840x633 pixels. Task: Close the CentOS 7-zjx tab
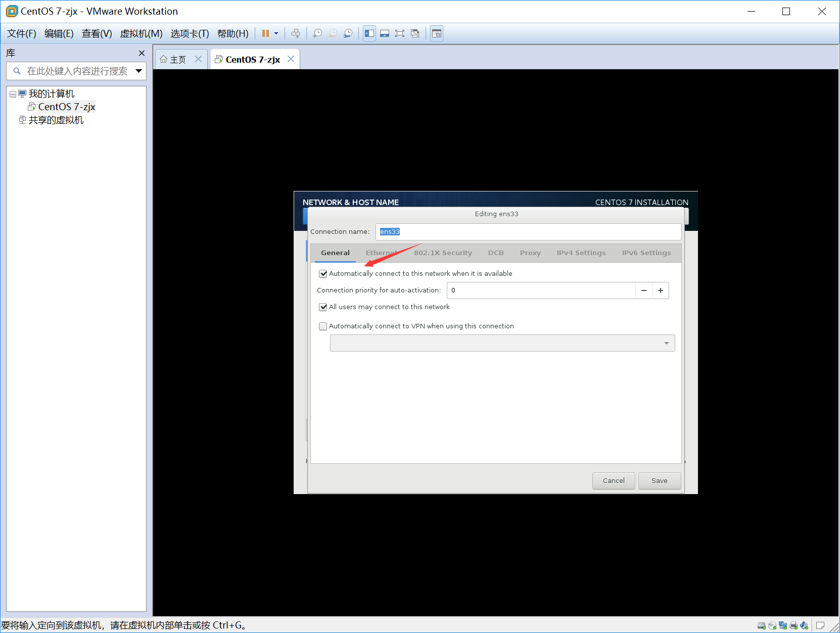pos(291,59)
